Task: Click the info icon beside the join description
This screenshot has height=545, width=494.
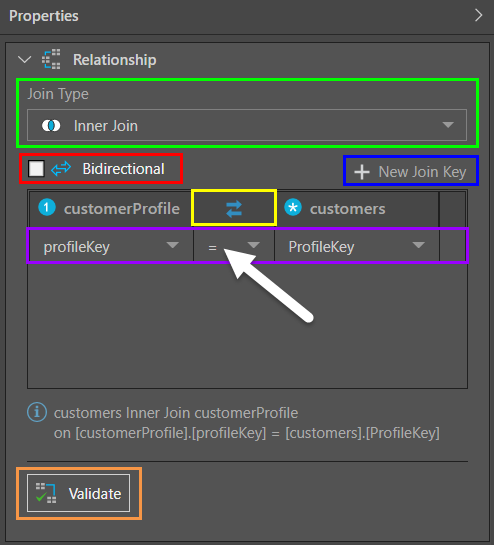Action: coord(37,412)
